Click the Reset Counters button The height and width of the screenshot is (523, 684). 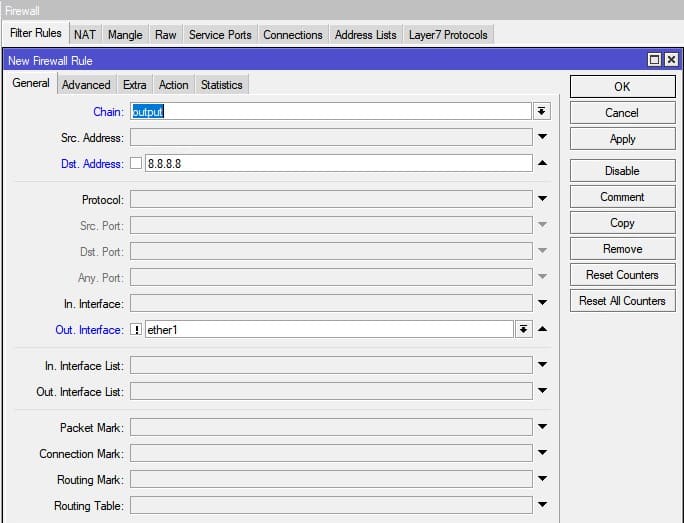coord(622,275)
